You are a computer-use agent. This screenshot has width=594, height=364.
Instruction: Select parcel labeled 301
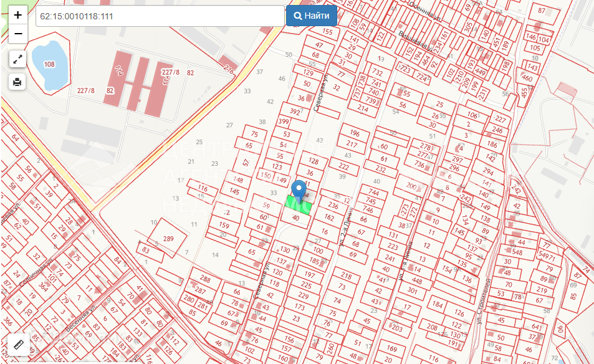click(412, 291)
